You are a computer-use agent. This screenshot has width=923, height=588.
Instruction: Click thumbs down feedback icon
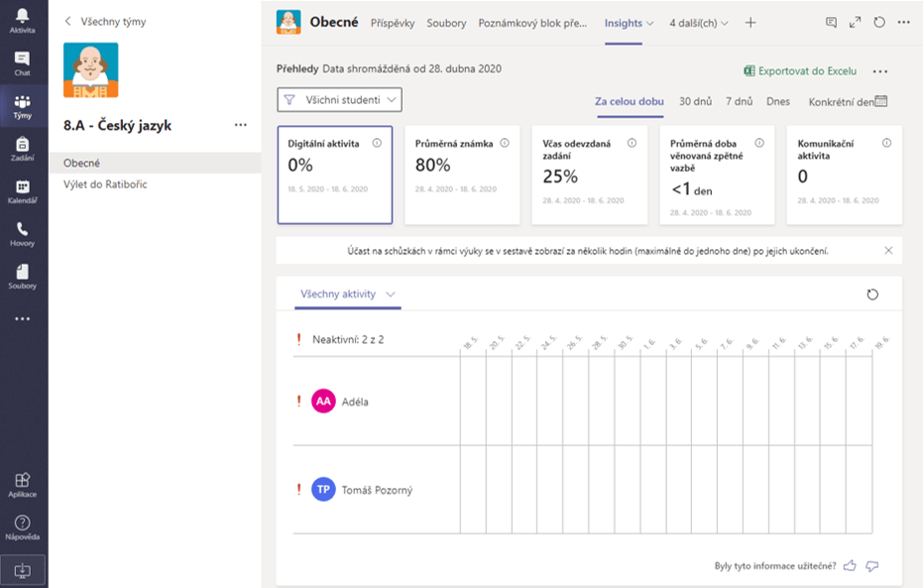872,566
